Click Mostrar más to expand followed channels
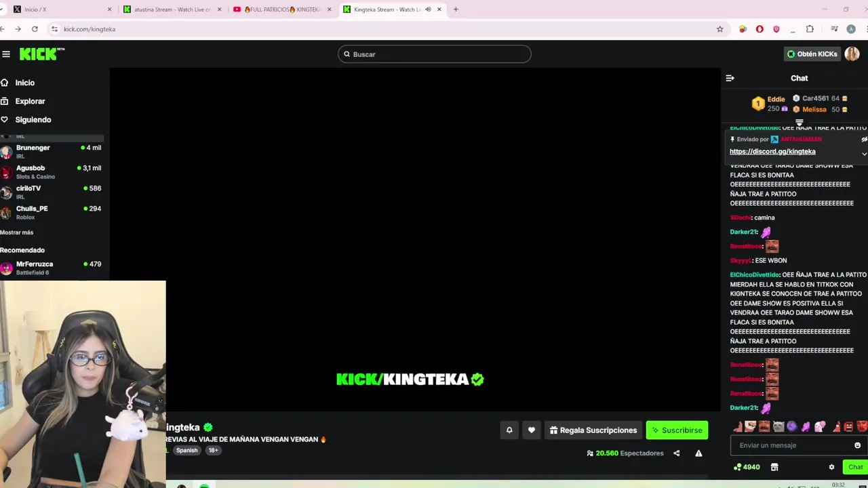Screen dimensions: 868x488 [17, 232]
